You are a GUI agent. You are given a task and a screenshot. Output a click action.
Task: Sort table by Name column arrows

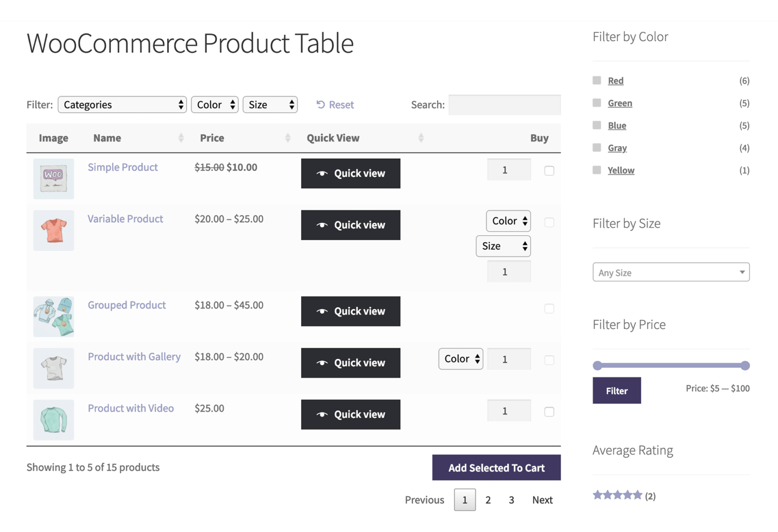coord(181,138)
